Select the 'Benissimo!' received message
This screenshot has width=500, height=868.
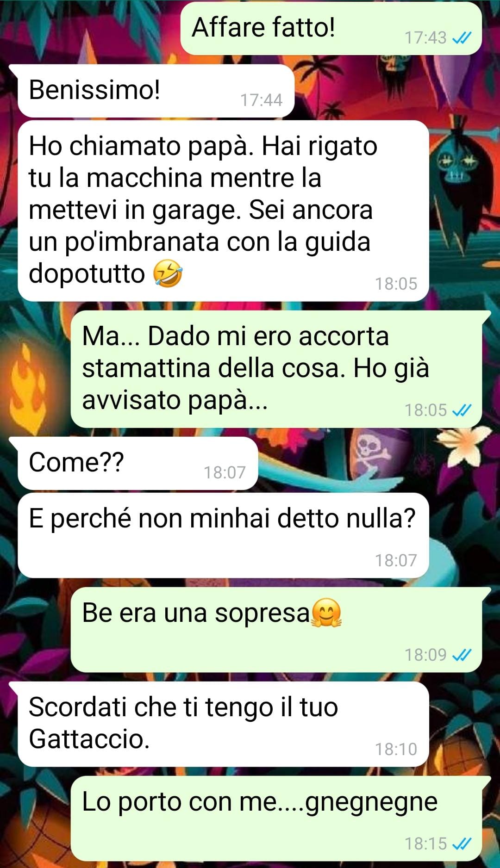[x=156, y=91]
